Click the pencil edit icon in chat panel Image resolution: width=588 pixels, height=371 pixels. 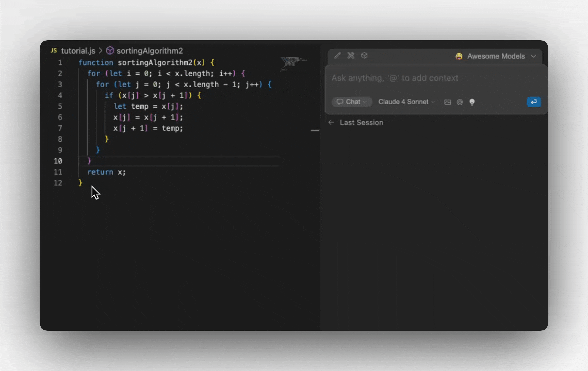[337, 55]
